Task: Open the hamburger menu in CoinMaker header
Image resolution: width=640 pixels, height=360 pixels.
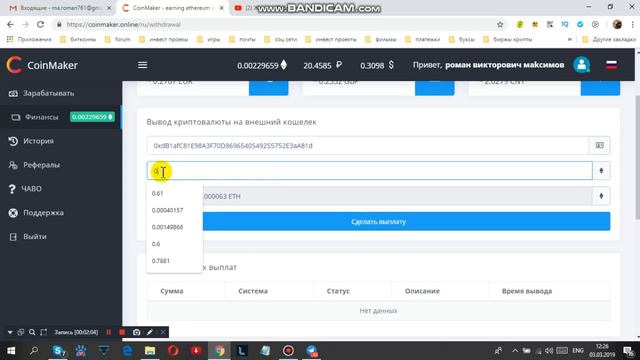Action: (x=142, y=65)
